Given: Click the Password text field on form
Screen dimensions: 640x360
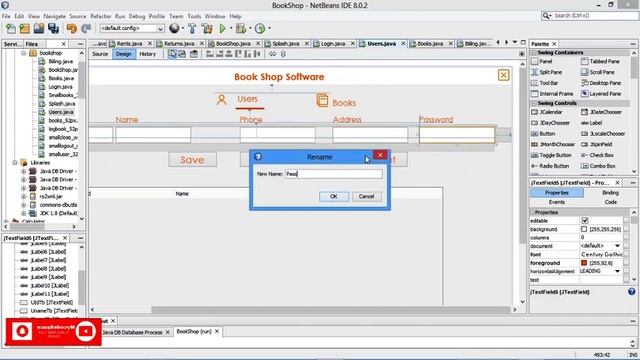Looking at the screenshot, I should 457,135.
